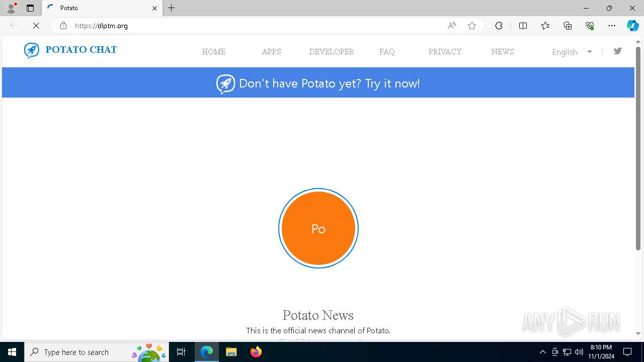This screenshot has width=644, height=362.
Task: Open the Favorites list icon
Action: coord(545,26)
